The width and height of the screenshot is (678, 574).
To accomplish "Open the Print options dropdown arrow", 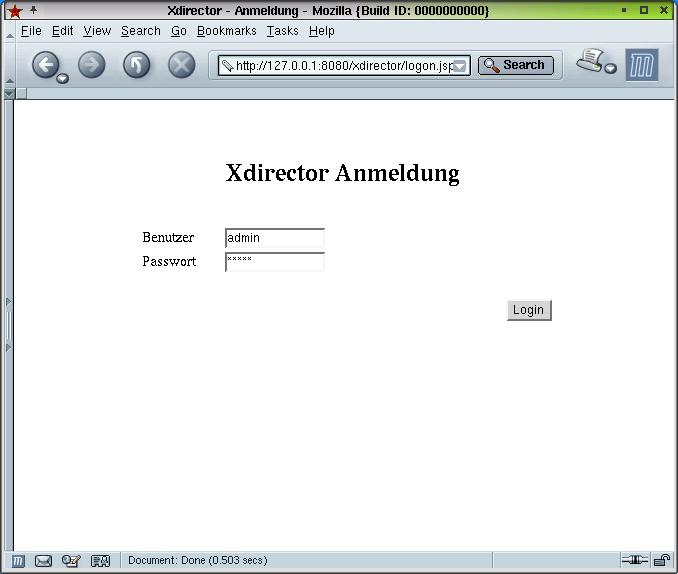I will [610, 68].
